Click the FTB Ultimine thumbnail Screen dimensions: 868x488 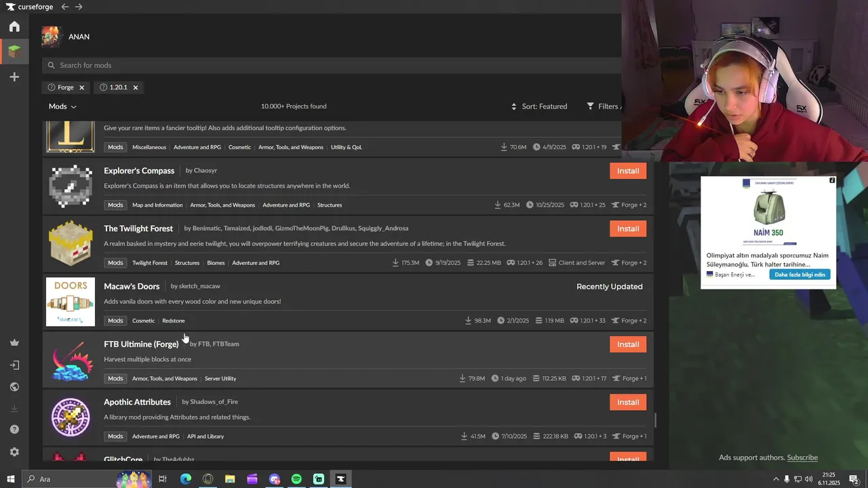pos(71,359)
